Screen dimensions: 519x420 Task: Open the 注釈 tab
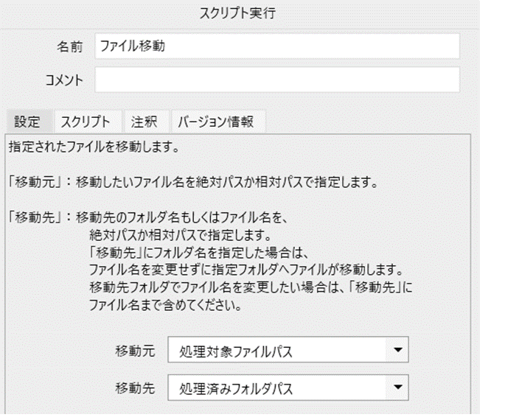(144, 122)
